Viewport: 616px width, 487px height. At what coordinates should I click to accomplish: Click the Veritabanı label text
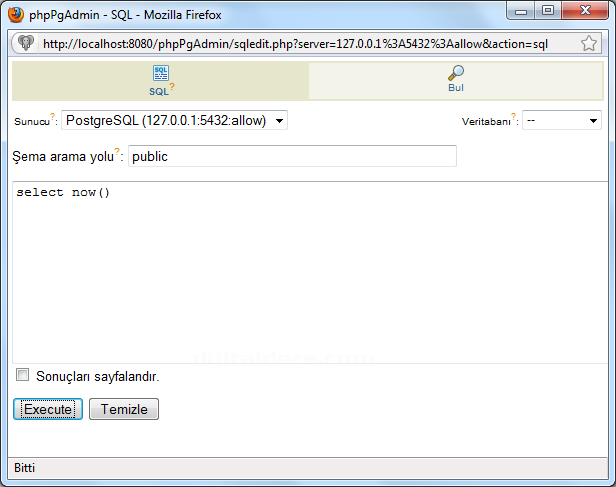[x=486, y=121]
